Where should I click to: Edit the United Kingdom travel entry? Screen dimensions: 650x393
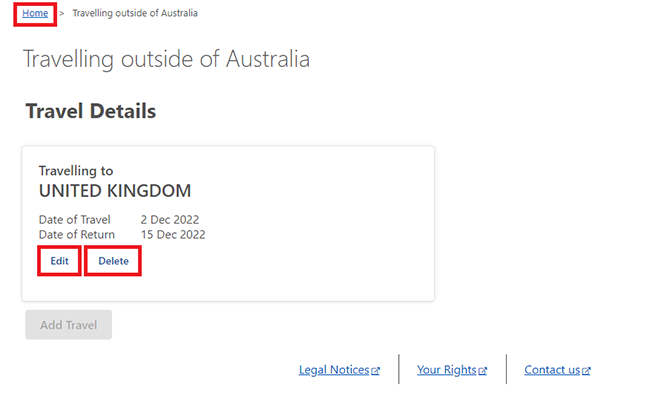(x=59, y=261)
